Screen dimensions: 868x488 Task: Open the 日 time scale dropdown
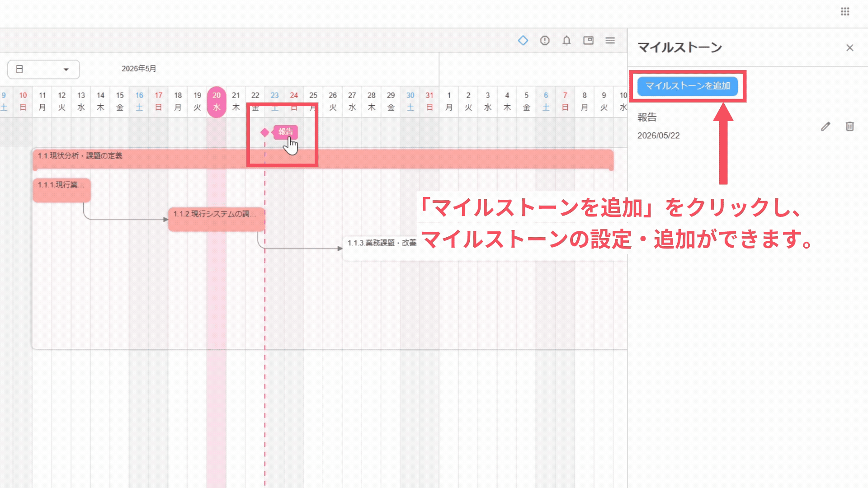coord(43,70)
